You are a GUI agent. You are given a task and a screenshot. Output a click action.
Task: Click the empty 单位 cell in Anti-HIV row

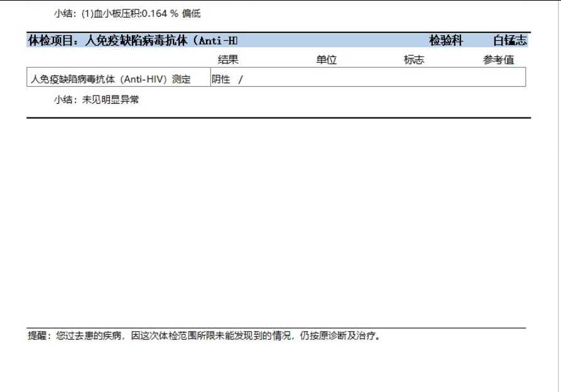click(327, 79)
